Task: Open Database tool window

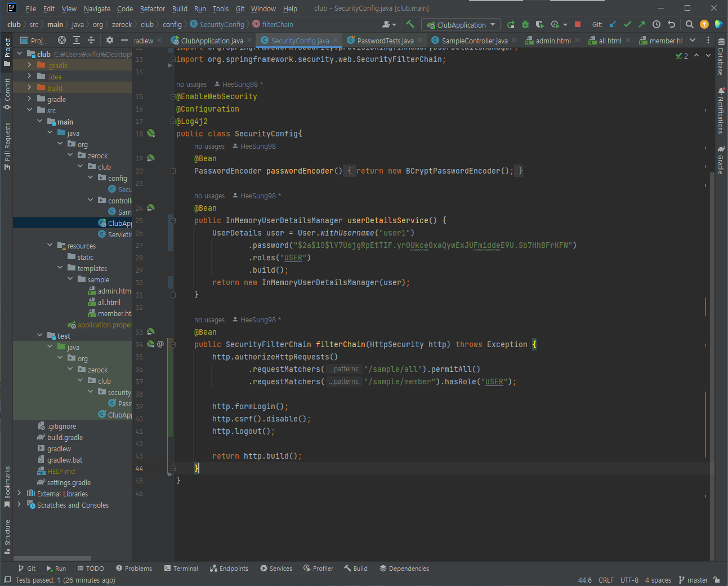Action: 721,57
